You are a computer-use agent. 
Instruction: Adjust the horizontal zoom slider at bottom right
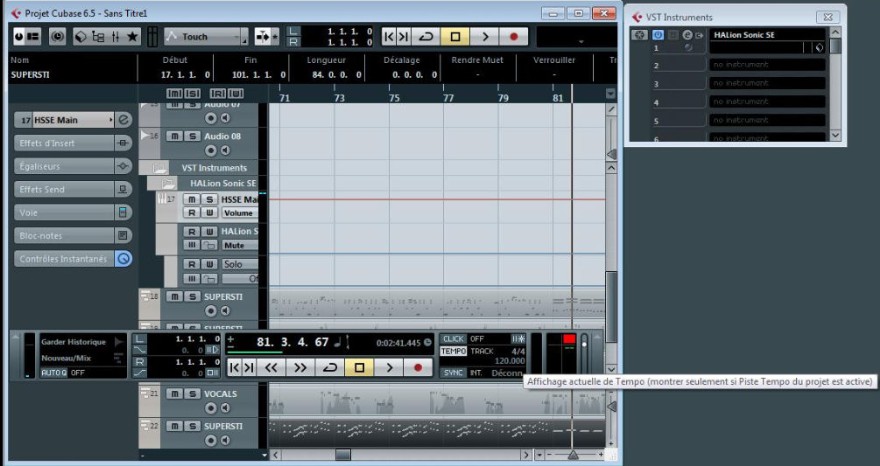click(573, 455)
